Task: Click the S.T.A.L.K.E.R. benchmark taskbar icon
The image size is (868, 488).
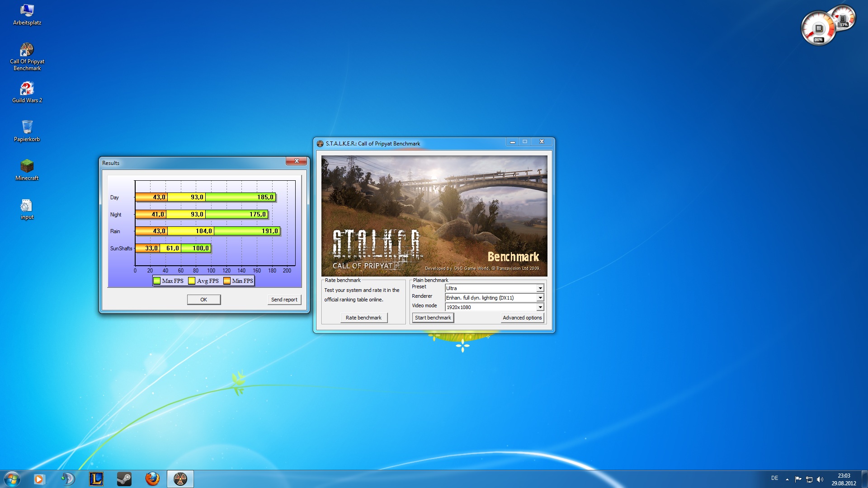Action: pos(180,479)
